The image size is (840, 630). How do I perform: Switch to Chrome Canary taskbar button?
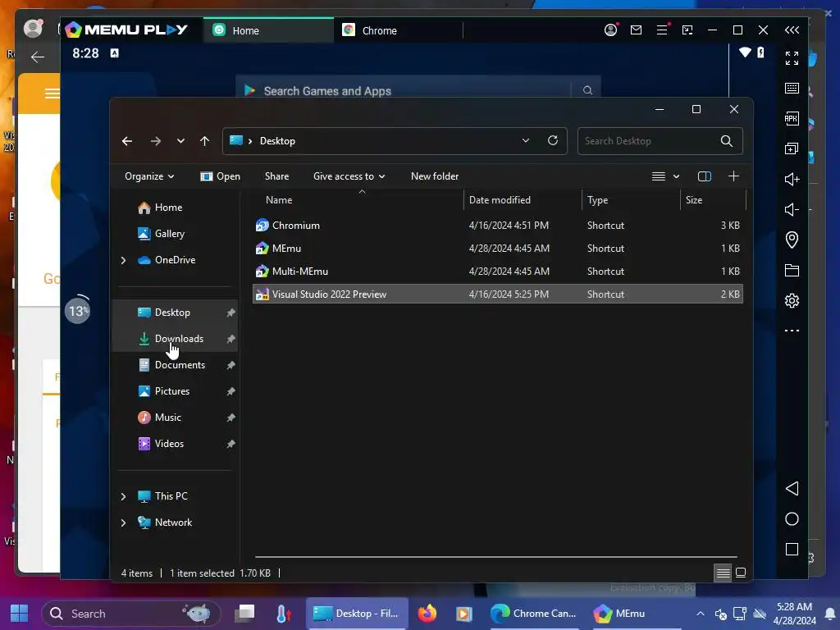[533, 614]
